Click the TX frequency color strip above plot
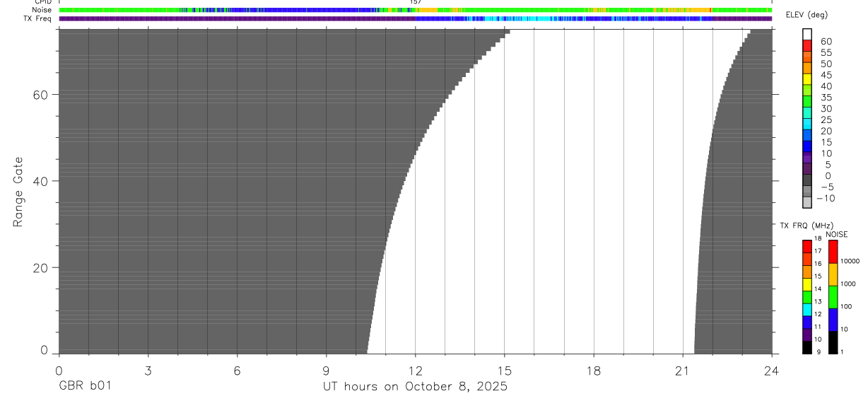Viewport: 868px width, 401px height. pos(415,18)
